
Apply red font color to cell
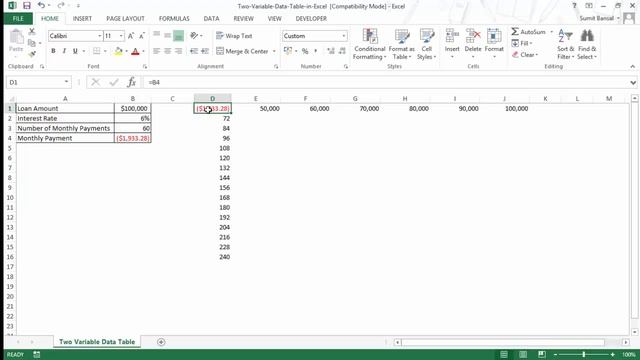(x=136, y=51)
